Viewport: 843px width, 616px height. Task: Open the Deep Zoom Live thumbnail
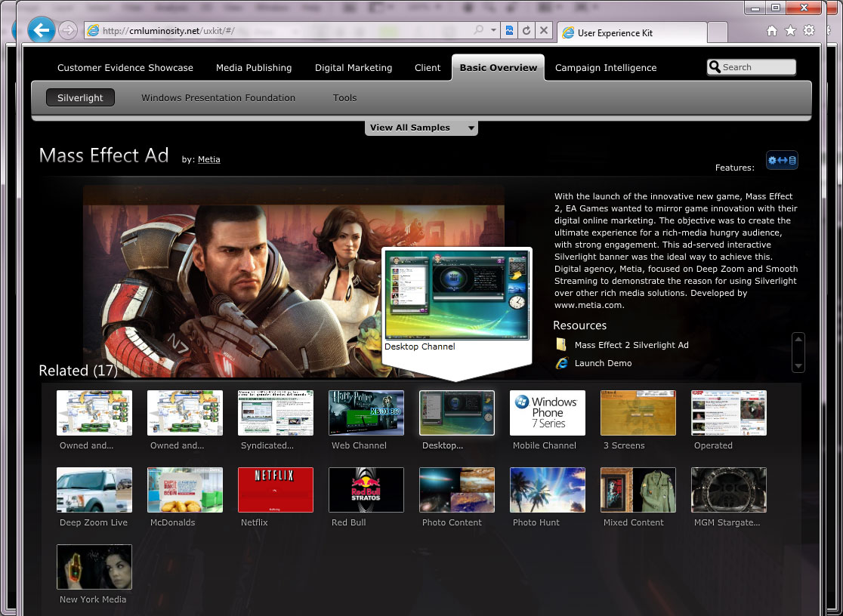94,490
